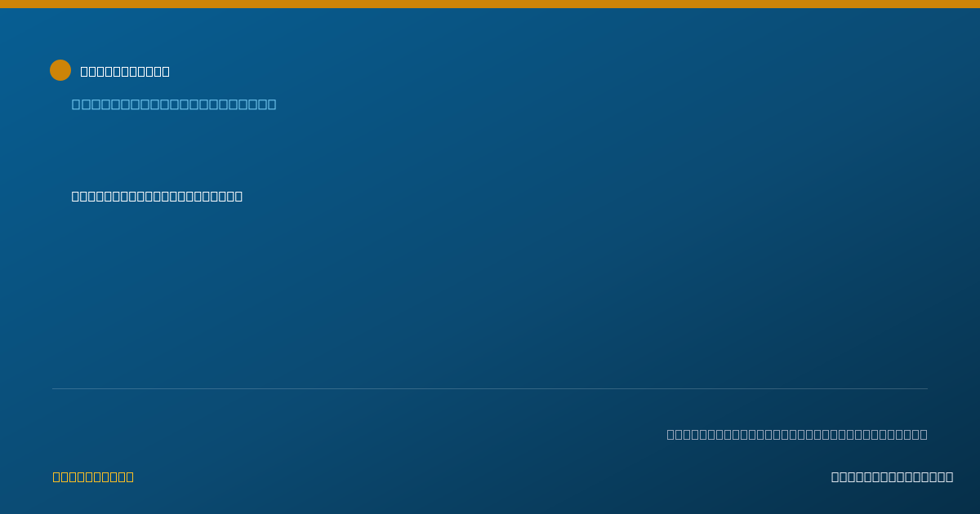Click the orange accent bar along the top
The image size is (980, 514).
[x=490, y=4]
